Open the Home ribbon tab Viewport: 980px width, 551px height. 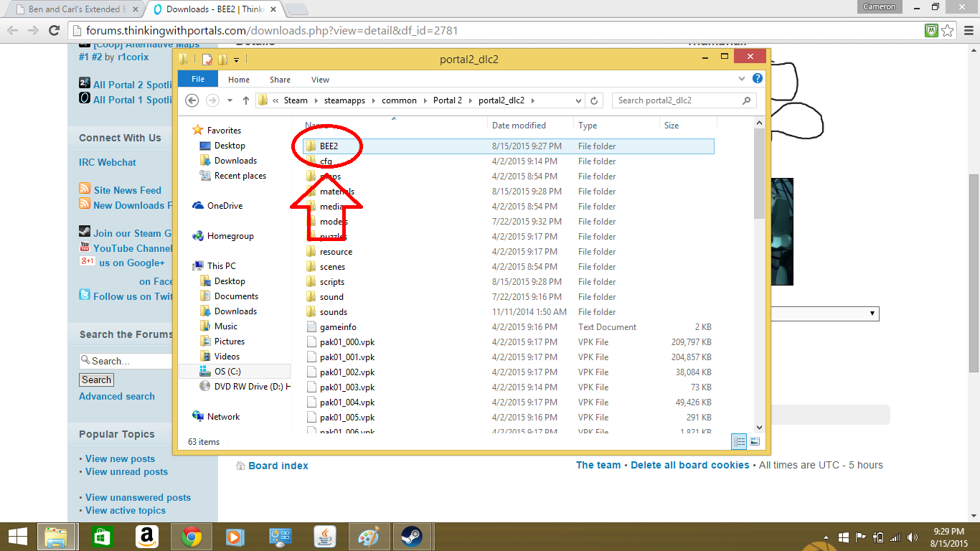click(x=239, y=80)
